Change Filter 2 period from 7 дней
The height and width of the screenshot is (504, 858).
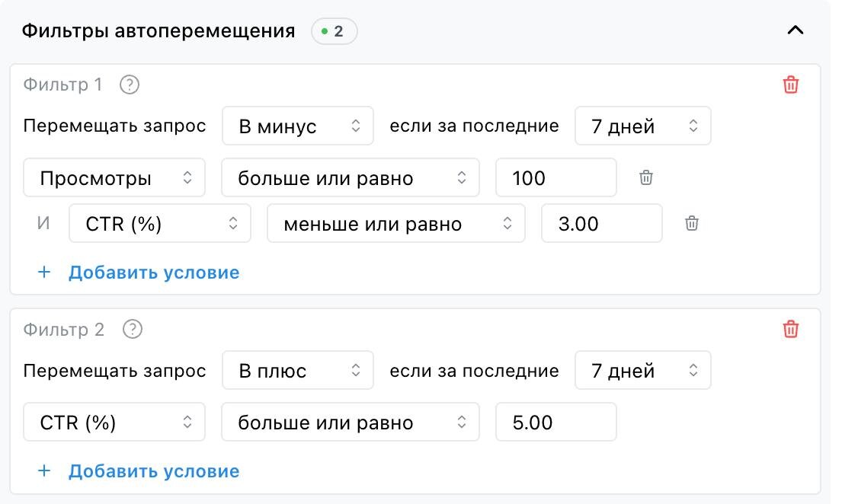click(642, 371)
